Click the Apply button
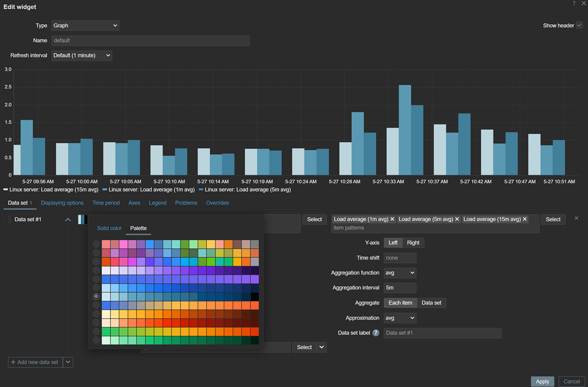The image size is (588, 387). pos(542,381)
